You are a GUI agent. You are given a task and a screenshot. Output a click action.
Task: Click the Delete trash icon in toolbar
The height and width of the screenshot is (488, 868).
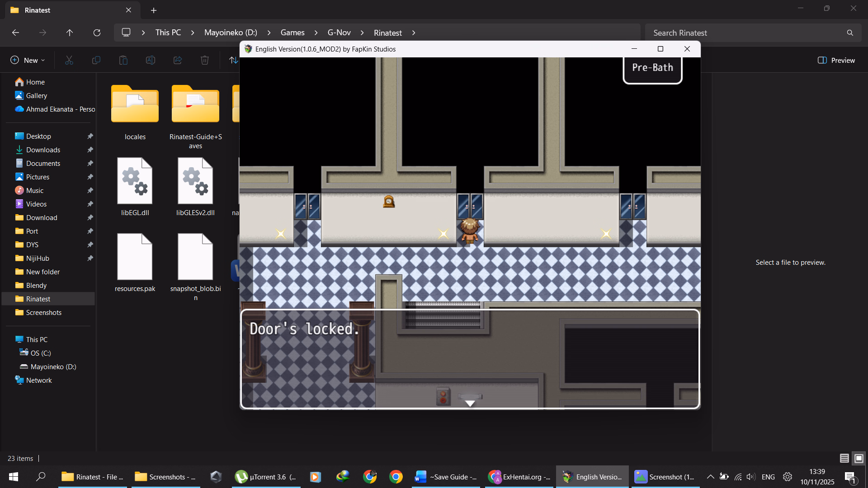click(x=205, y=60)
